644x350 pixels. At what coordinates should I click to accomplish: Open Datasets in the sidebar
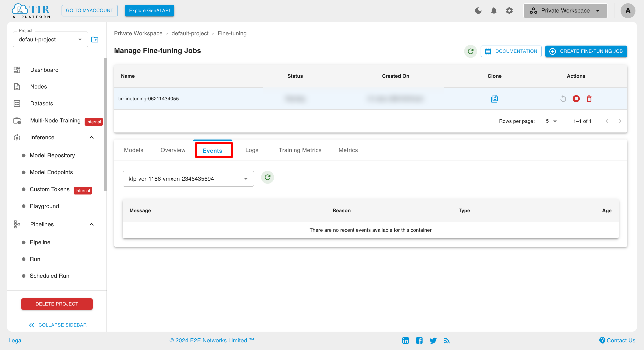[41, 103]
